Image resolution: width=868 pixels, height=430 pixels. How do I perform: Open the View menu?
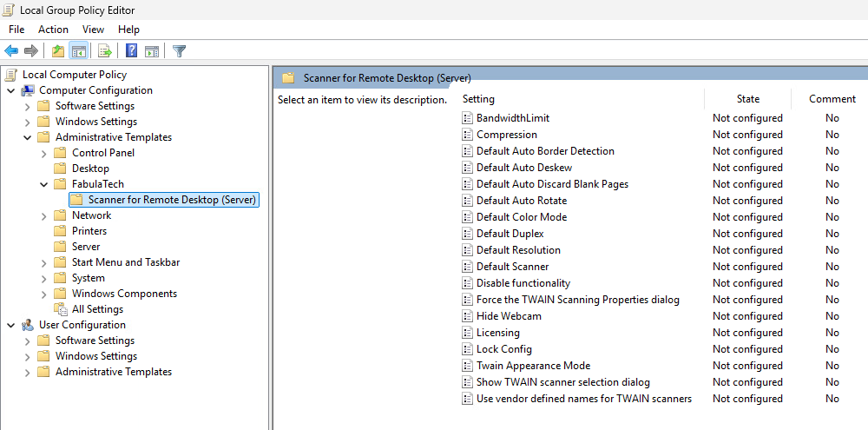point(93,30)
